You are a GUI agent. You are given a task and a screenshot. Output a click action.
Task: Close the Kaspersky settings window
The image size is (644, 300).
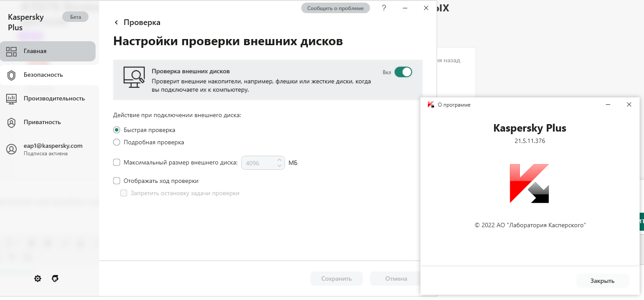(x=426, y=8)
